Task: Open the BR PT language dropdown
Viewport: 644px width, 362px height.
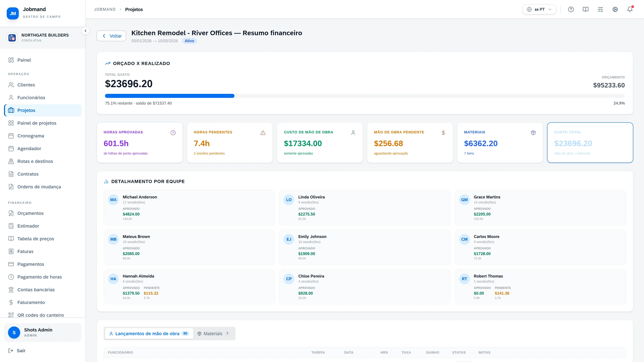Action: click(x=539, y=10)
